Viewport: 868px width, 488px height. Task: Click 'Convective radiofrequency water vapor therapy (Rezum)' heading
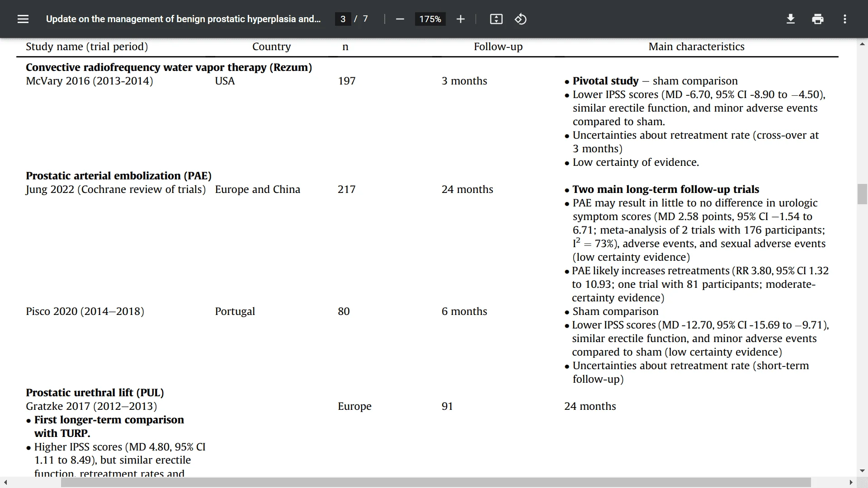click(169, 67)
